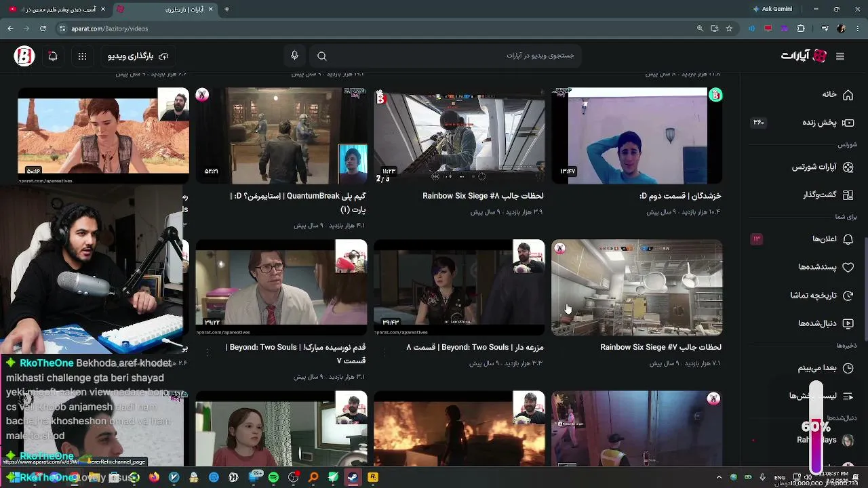Open notifications bell in the header
Image resolution: width=868 pixels, height=488 pixels.
tap(53, 56)
